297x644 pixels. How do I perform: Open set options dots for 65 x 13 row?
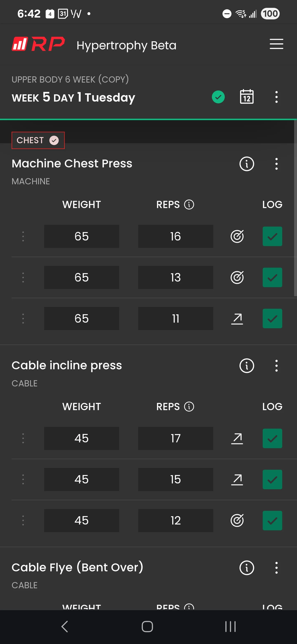tap(23, 277)
